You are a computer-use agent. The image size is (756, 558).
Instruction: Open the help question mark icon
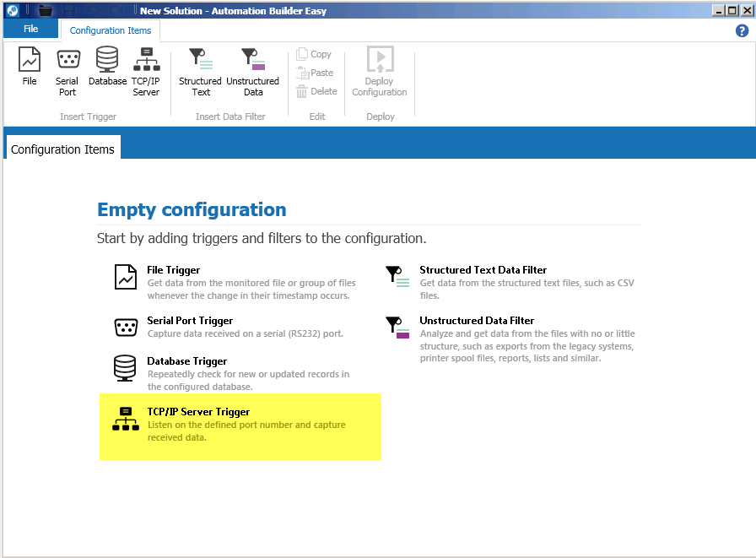pyautogui.click(x=742, y=30)
